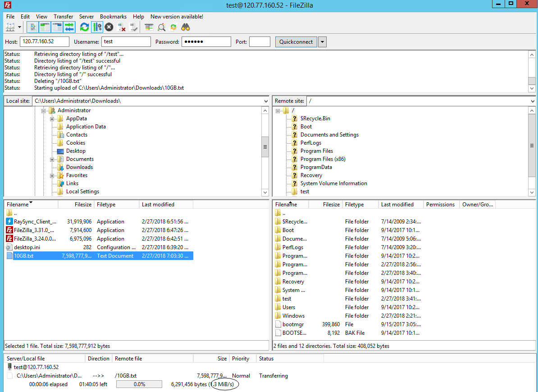Select the remote bootmgr file icon

point(278,324)
